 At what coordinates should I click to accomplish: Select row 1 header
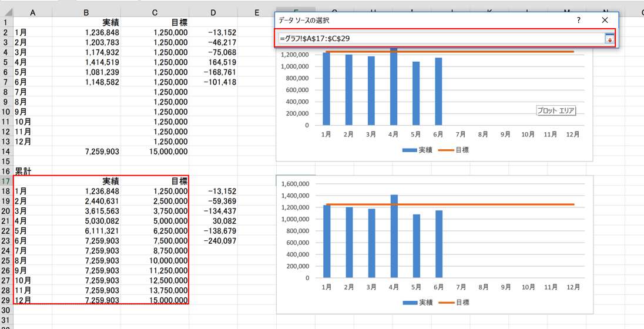[6, 22]
